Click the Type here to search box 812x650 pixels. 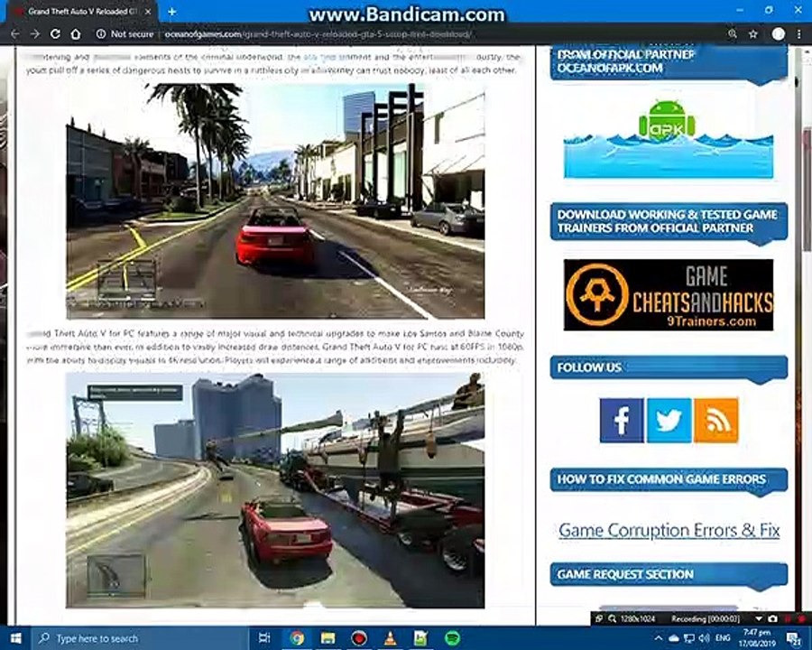(x=140, y=638)
